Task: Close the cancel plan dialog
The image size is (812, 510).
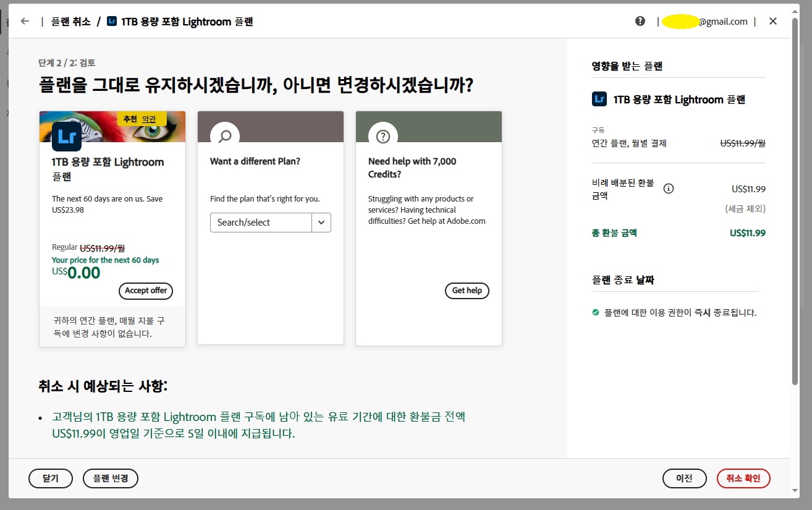Action: 773,21
